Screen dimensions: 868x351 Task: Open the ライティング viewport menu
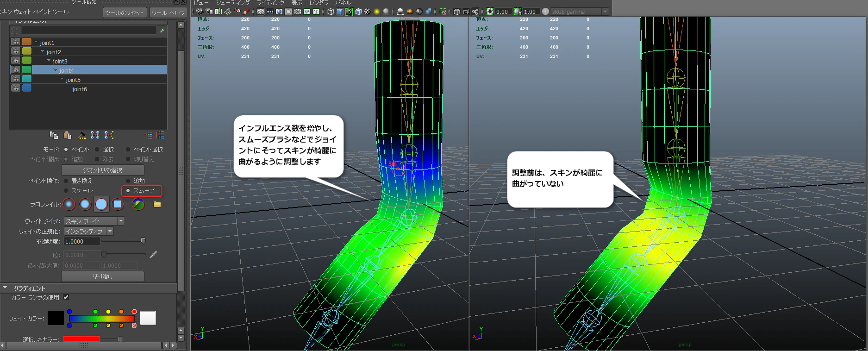click(270, 3)
